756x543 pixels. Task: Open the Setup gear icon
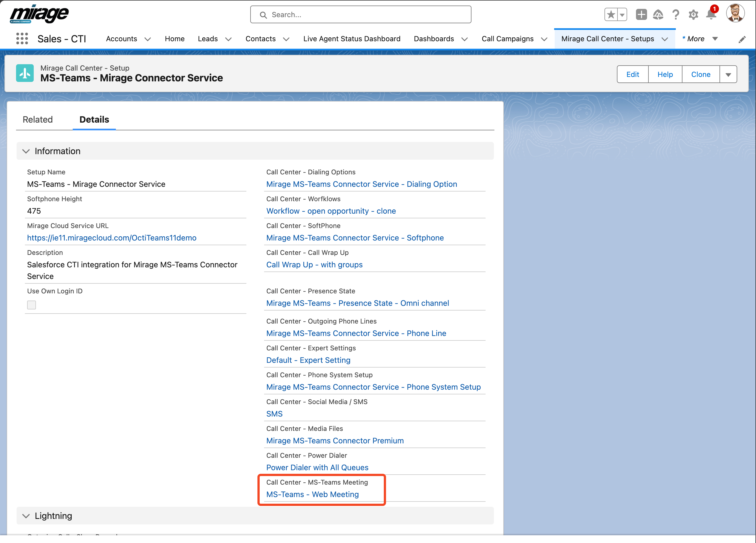693,15
